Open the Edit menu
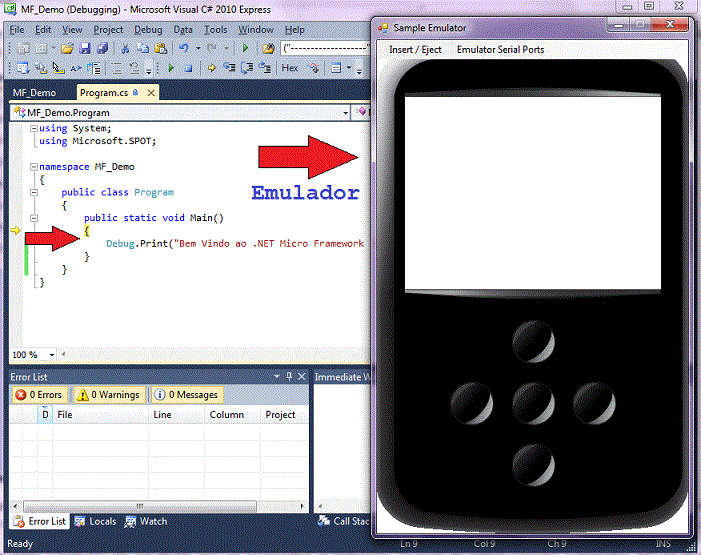 (43, 30)
